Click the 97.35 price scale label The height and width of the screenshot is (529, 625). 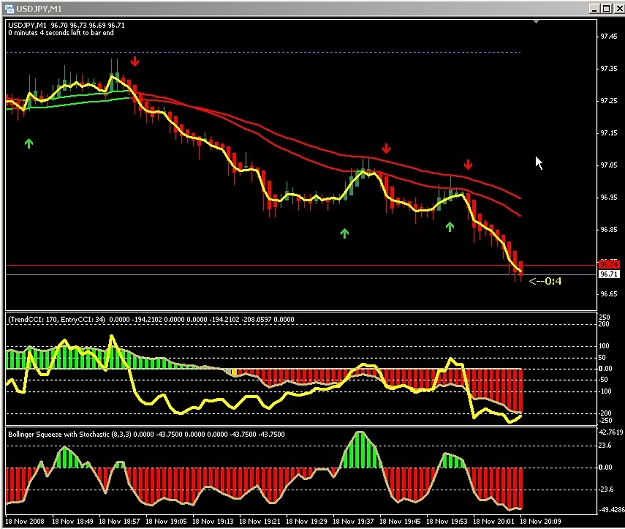tap(608, 69)
